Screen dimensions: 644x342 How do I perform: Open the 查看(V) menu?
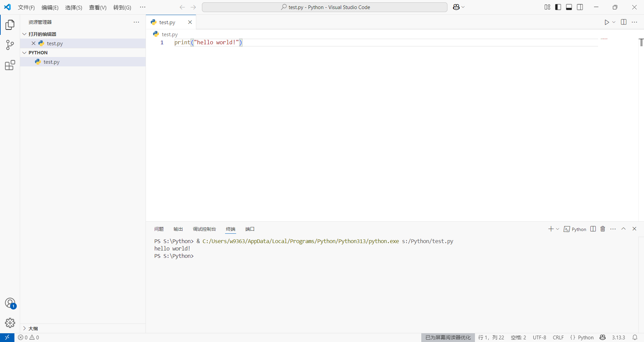click(x=97, y=7)
